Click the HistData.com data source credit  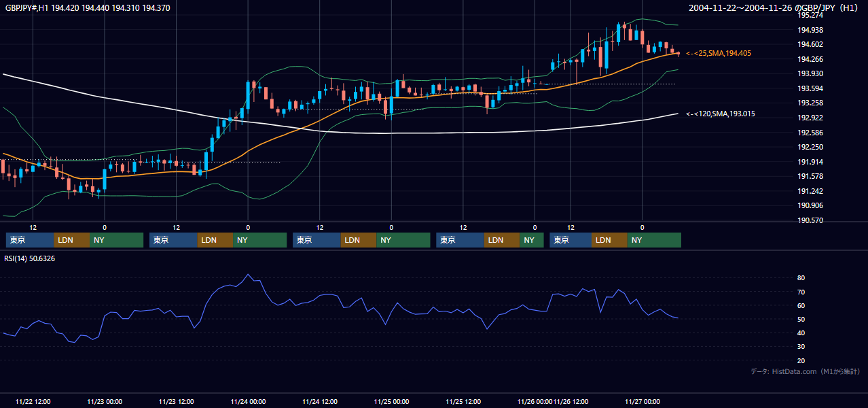[x=806, y=371]
